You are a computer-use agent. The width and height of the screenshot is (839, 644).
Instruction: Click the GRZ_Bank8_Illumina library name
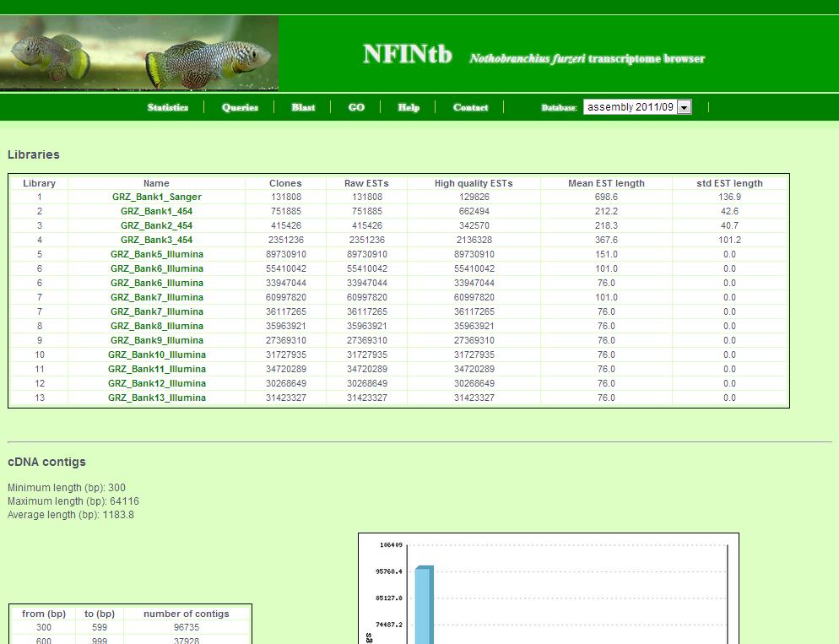point(156,326)
